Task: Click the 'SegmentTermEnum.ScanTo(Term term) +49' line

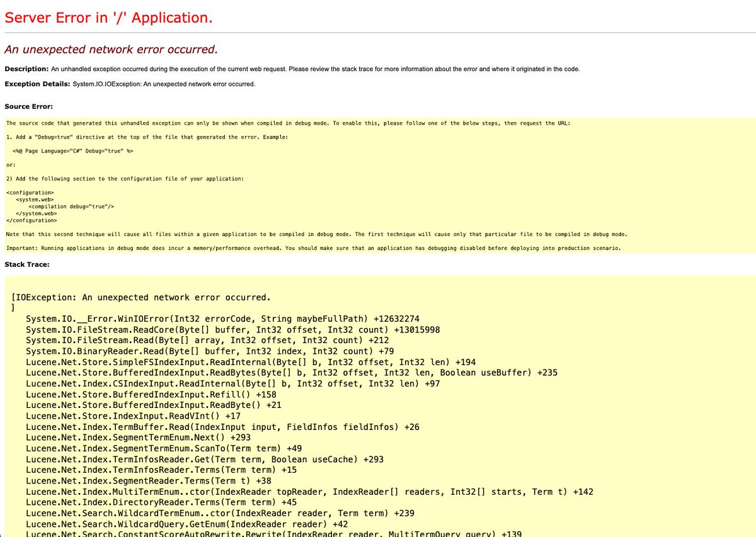Action: click(164, 448)
